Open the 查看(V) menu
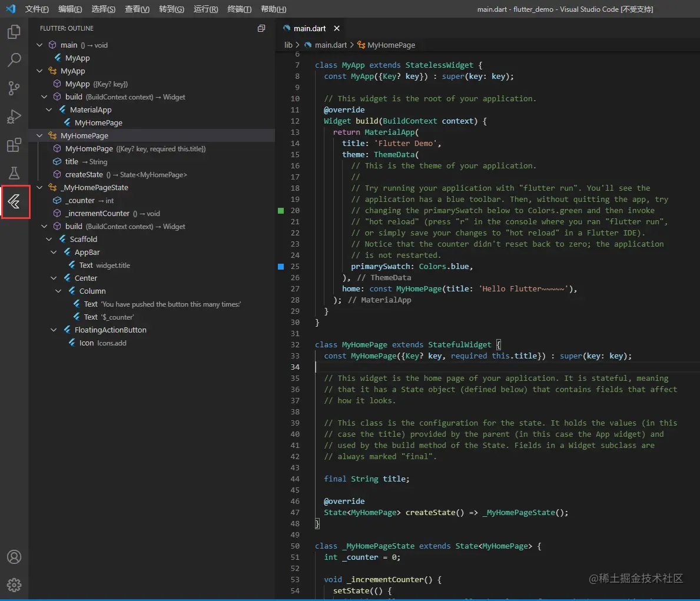The height and width of the screenshot is (601, 700). point(137,9)
